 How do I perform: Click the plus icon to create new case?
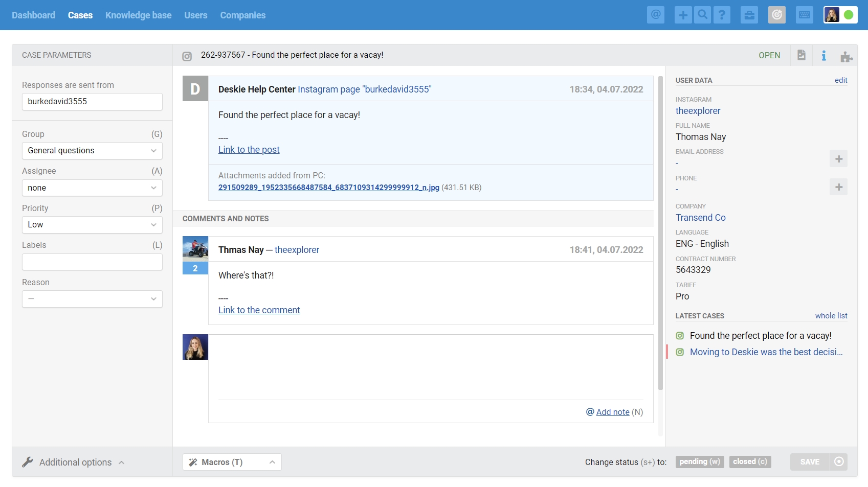pos(683,15)
